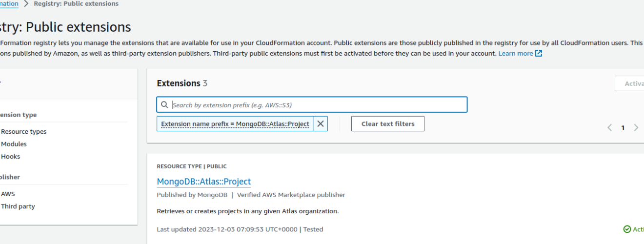644x244 pixels.
Task: Click the extension description about Atlas organization
Action: coord(248,211)
